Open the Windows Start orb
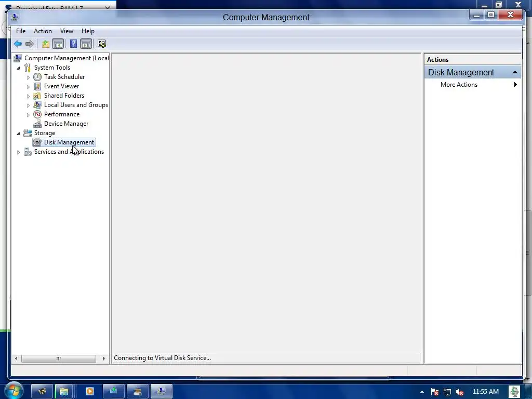Viewport: 532px width, 399px height. click(14, 391)
